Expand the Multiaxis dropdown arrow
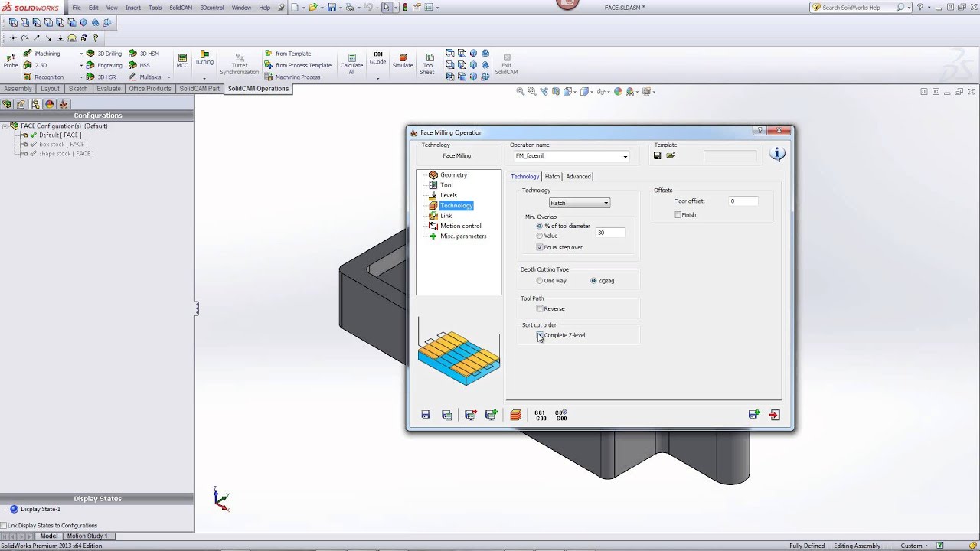This screenshot has height=551, width=980. pos(168,77)
